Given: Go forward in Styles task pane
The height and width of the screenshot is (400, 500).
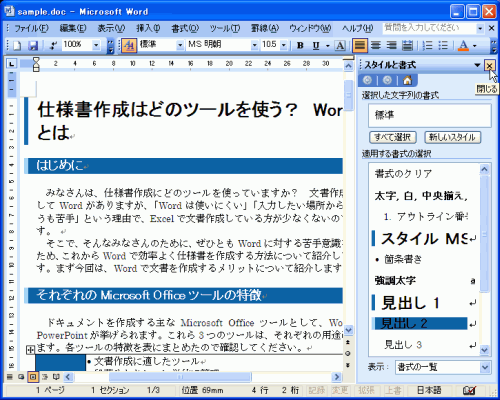Looking at the screenshot, I should pyautogui.click(x=387, y=80).
